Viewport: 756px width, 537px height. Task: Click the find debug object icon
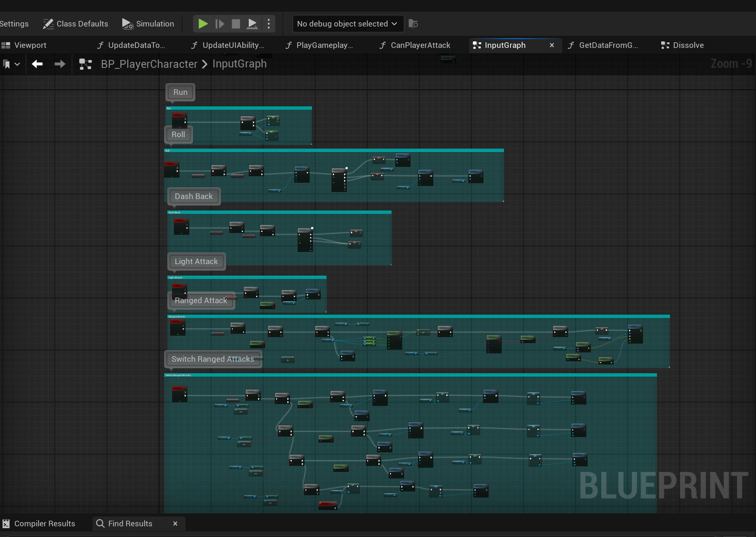click(413, 24)
